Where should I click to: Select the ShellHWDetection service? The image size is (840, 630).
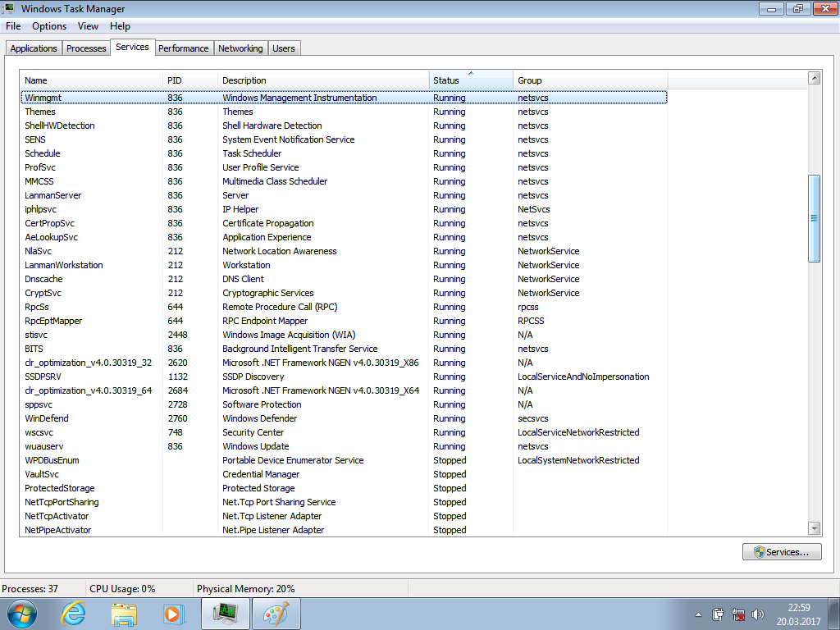pyautogui.click(x=59, y=126)
